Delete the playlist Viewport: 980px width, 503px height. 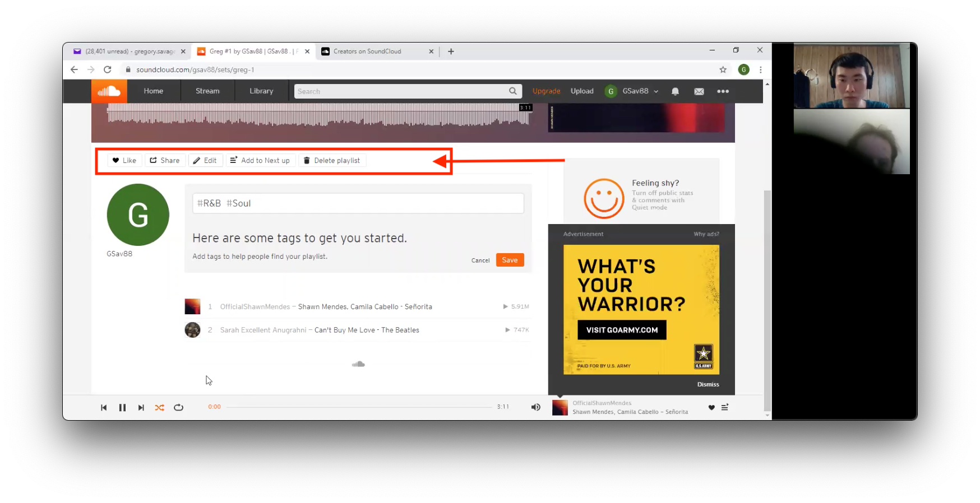click(332, 160)
